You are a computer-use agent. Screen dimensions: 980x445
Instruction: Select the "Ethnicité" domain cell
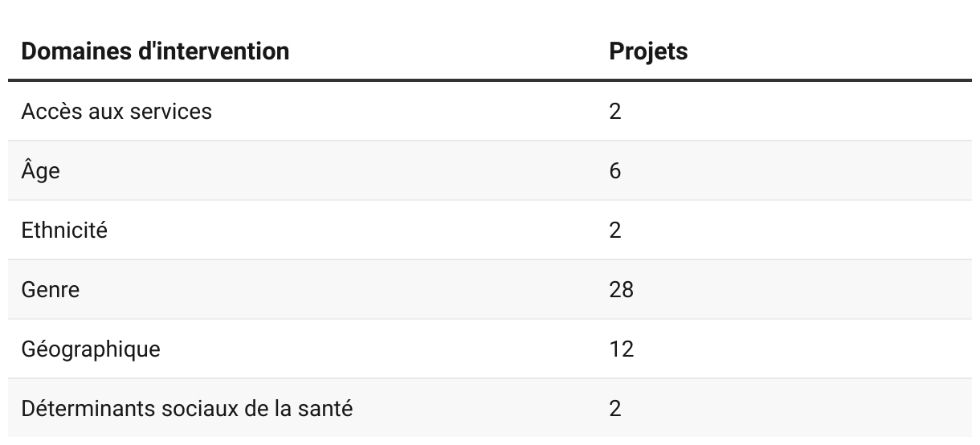pyautogui.click(x=64, y=231)
